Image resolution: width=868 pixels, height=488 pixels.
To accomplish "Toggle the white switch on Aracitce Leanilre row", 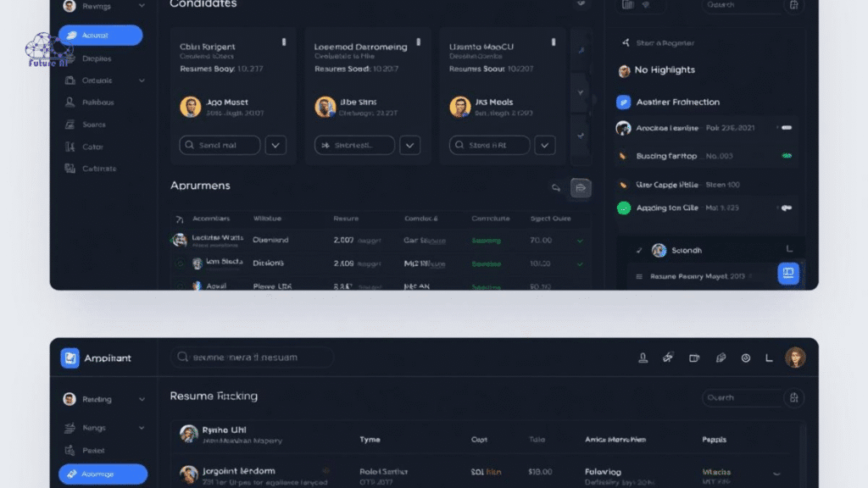I will pyautogui.click(x=786, y=128).
